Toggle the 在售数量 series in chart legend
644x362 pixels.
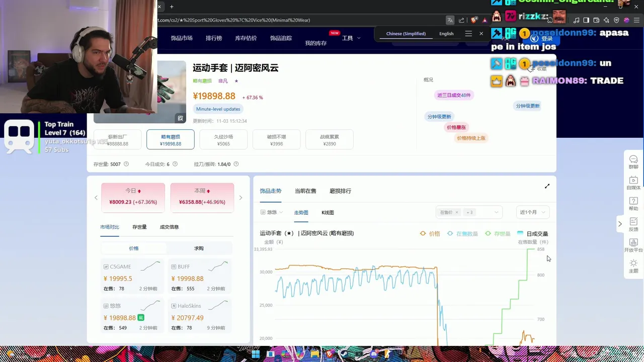click(x=462, y=234)
